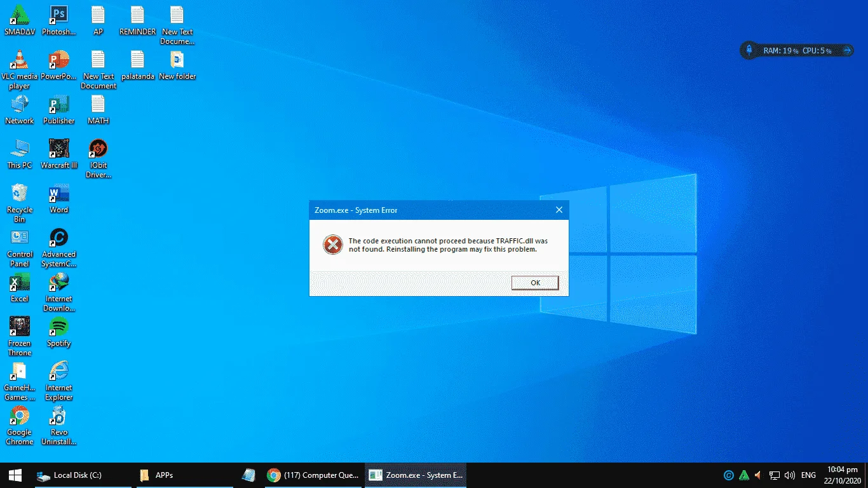This screenshot has width=868, height=488.
Task: Open Advanced SystemCare tray icon
Action: pyautogui.click(x=729, y=475)
